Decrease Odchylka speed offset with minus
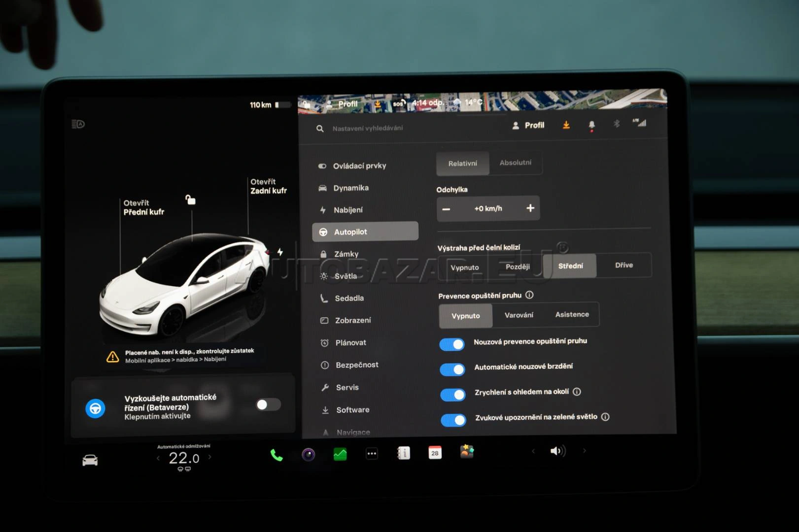The image size is (799, 532). point(446,209)
